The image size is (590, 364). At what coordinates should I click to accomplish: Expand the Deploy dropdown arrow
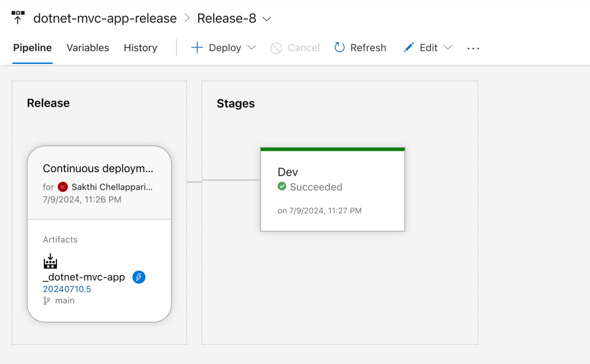(253, 48)
